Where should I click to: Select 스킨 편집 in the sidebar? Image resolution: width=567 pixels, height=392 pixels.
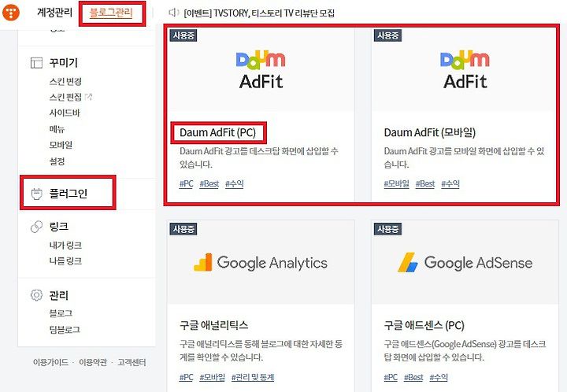[65, 97]
